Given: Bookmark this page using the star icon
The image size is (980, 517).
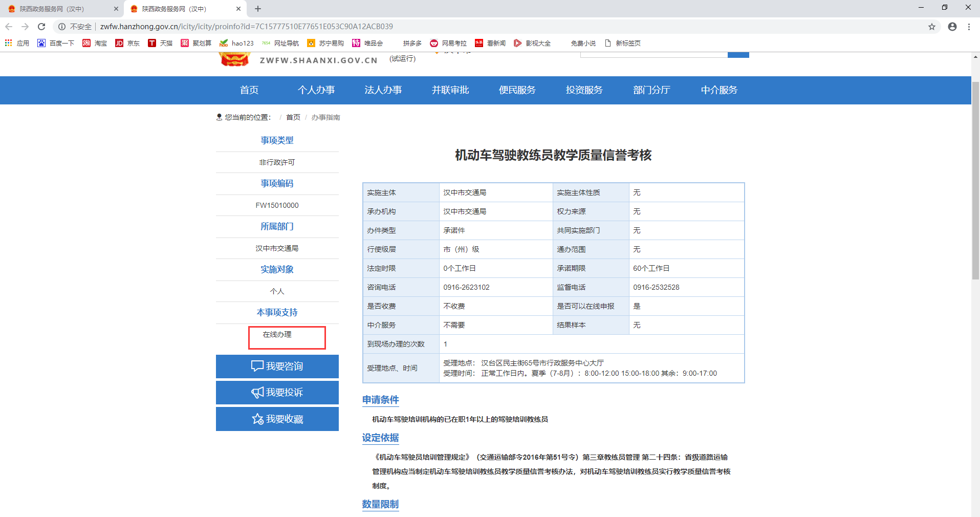Looking at the screenshot, I should pyautogui.click(x=932, y=26).
